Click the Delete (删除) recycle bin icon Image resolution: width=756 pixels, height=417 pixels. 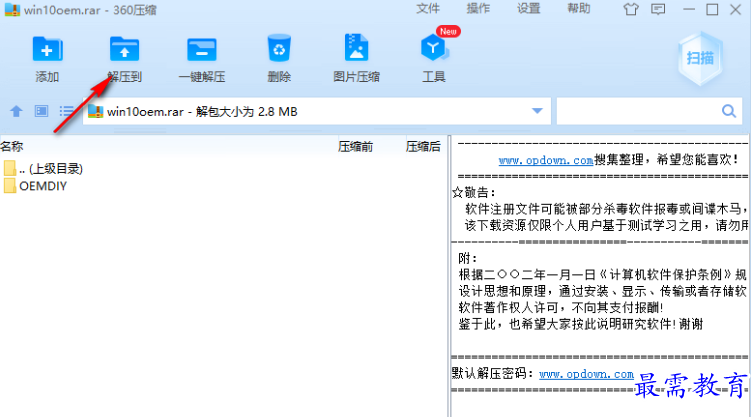pyautogui.click(x=279, y=48)
